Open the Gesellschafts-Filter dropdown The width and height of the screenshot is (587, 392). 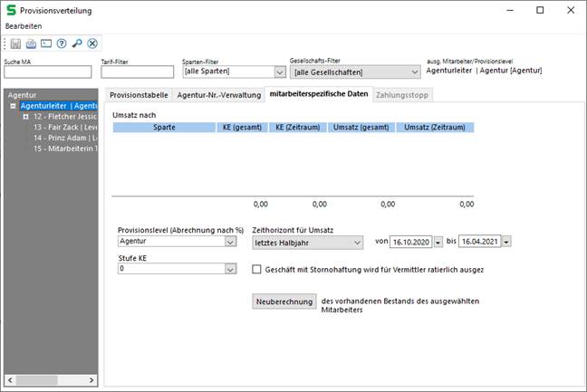coord(414,72)
